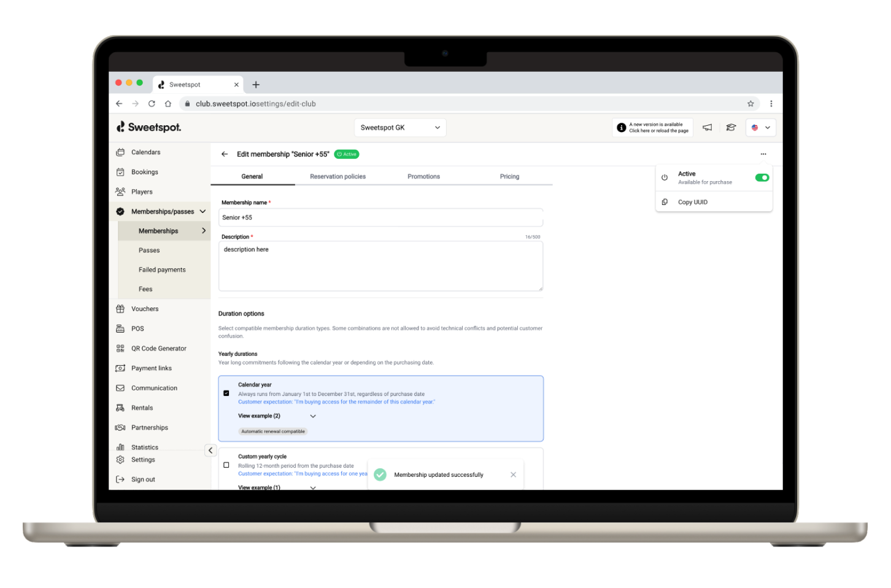Switch to the Promotions tab
The height and width of the screenshot is (588, 891).
[x=423, y=177]
